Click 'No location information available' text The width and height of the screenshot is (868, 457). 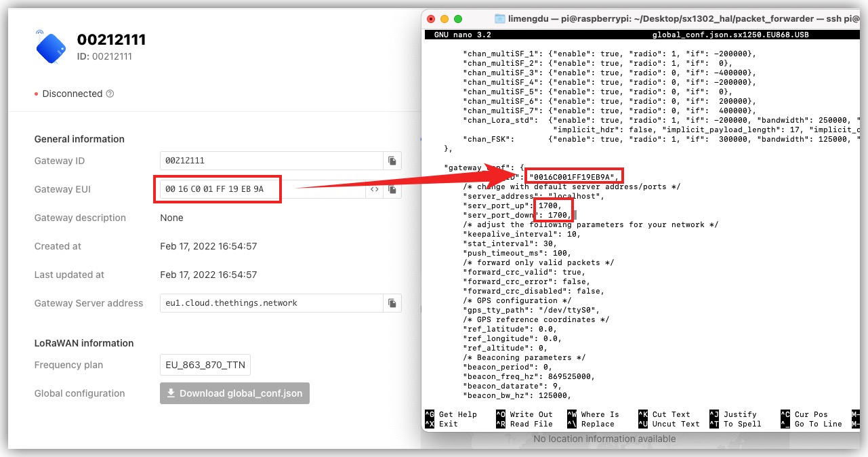(604, 439)
